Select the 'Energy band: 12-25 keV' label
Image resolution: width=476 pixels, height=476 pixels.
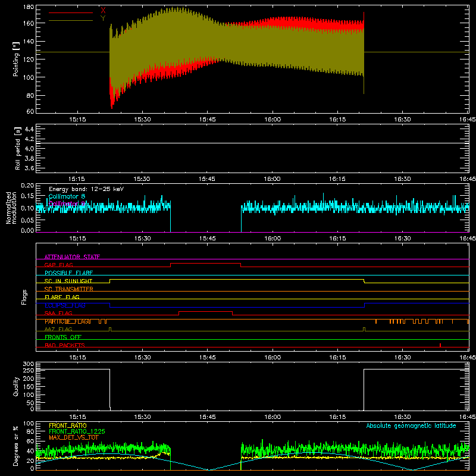(86, 189)
